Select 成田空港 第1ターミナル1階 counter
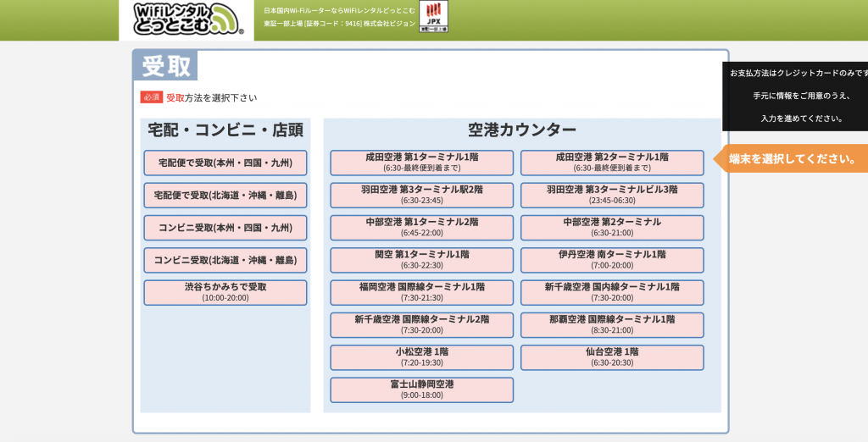 421,163
